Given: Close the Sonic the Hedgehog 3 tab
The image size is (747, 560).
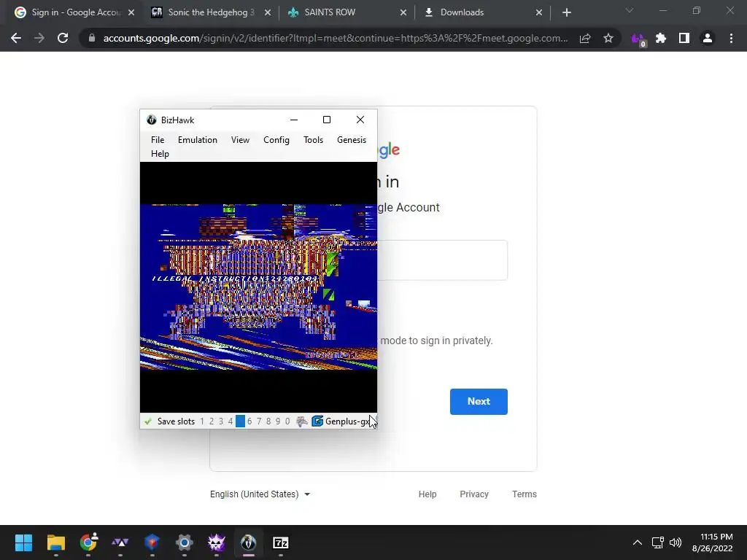Looking at the screenshot, I should [268, 13].
